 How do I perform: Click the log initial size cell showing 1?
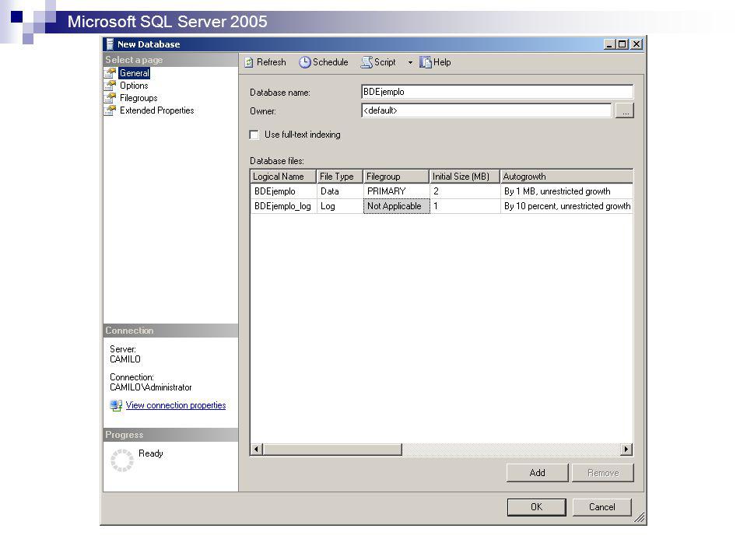tap(465, 206)
